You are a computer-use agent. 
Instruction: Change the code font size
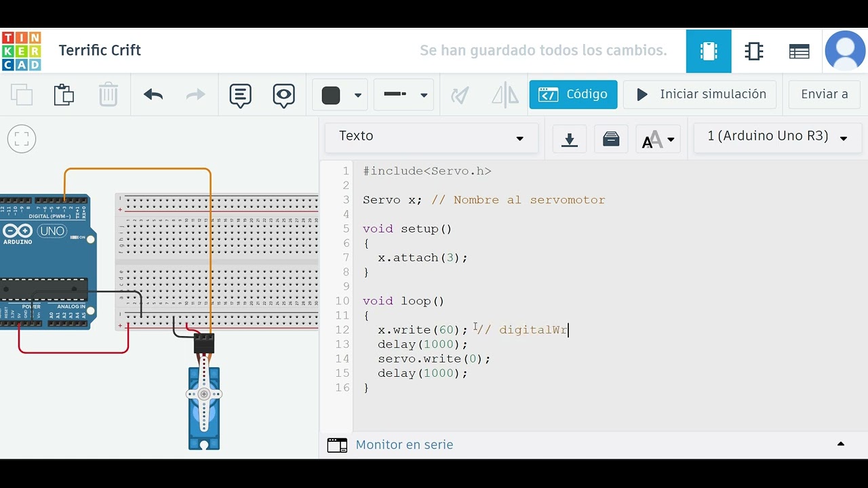click(658, 140)
